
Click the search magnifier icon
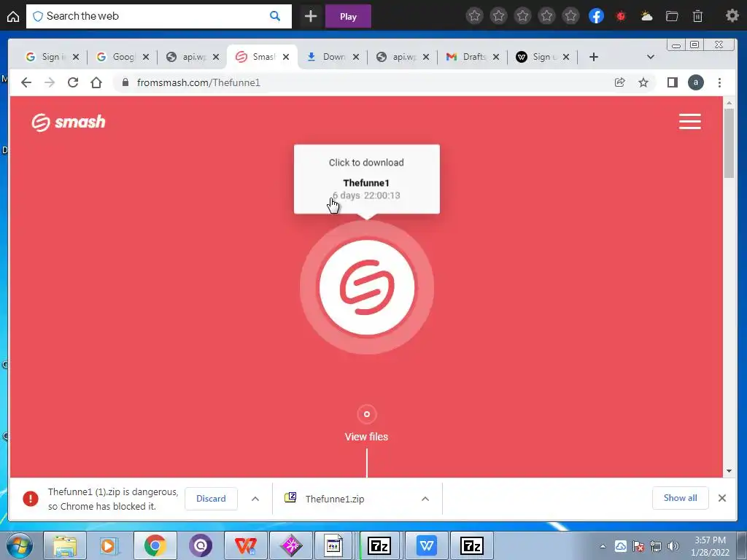click(x=275, y=16)
